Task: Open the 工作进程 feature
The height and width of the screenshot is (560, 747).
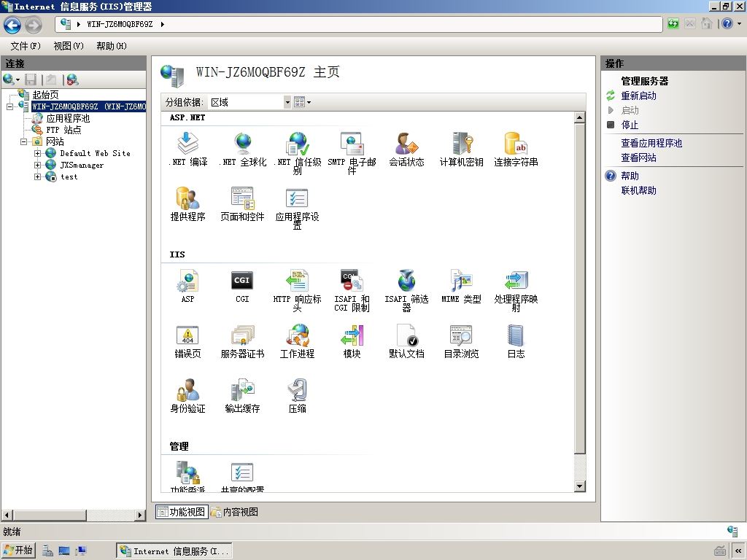Action: (298, 341)
